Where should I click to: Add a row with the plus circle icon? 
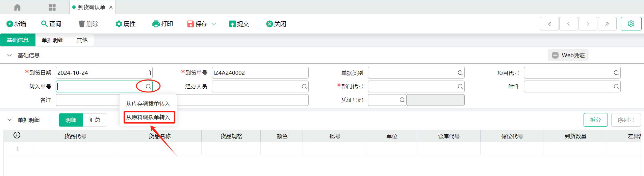point(17,135)
